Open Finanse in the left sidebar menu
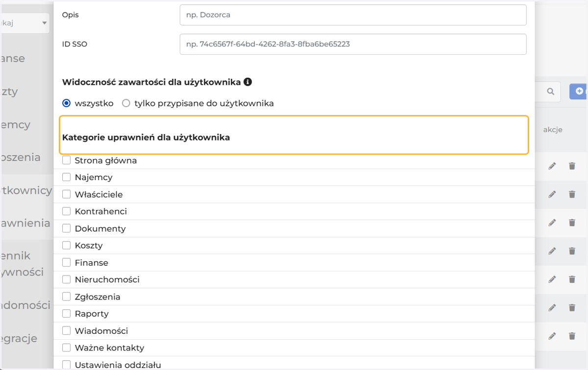Screen dimensions: 588x370 point(14,59)
